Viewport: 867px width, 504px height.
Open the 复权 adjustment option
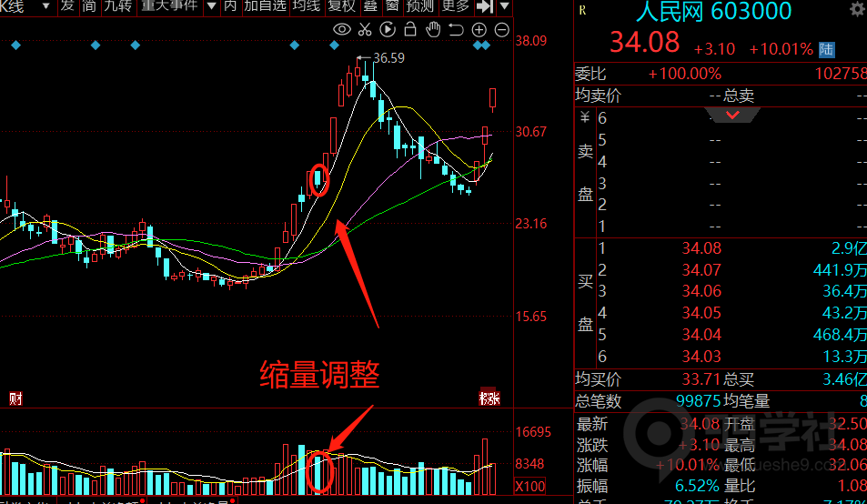point(341,6)
